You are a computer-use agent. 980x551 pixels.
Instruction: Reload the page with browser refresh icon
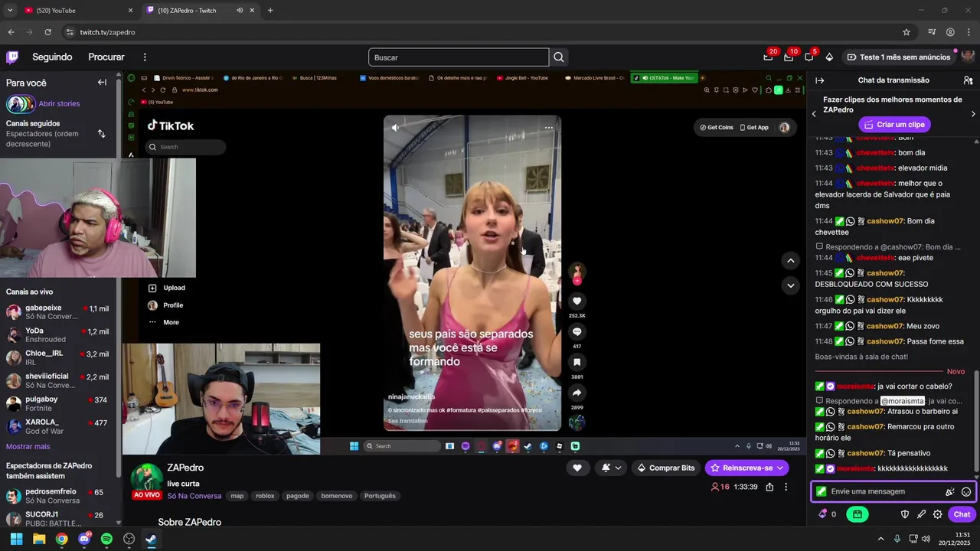(47, 32)
